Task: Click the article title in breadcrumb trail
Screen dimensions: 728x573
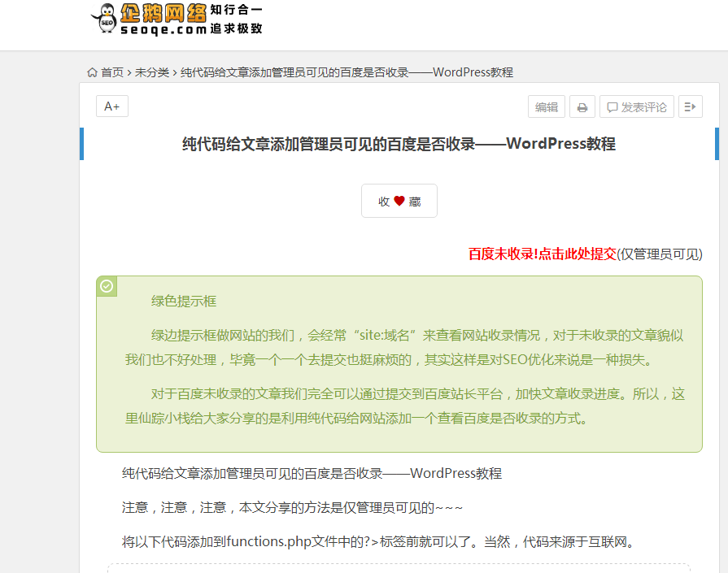Action: [x=347, y=72]
